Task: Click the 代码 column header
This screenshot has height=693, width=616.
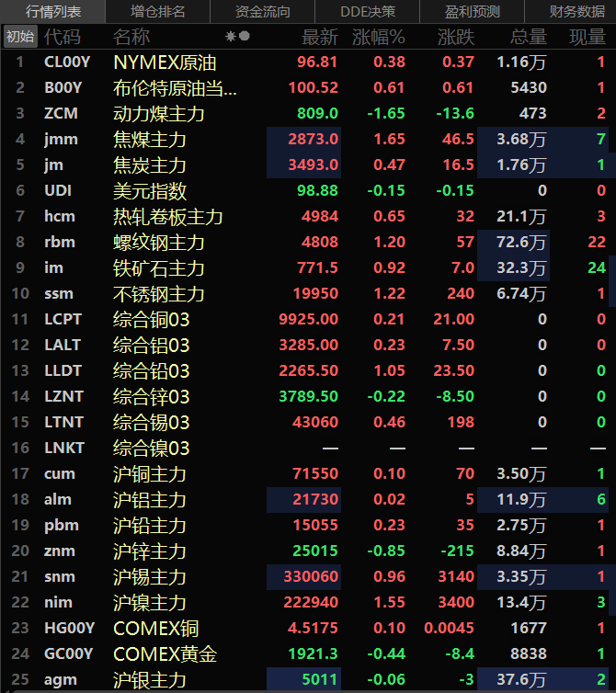Action: point(63,37)
